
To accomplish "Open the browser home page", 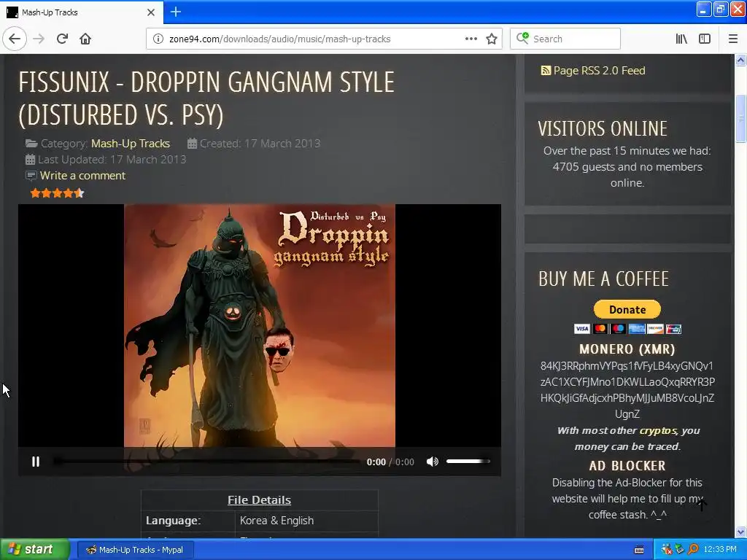I will click(x=85, y=39).
